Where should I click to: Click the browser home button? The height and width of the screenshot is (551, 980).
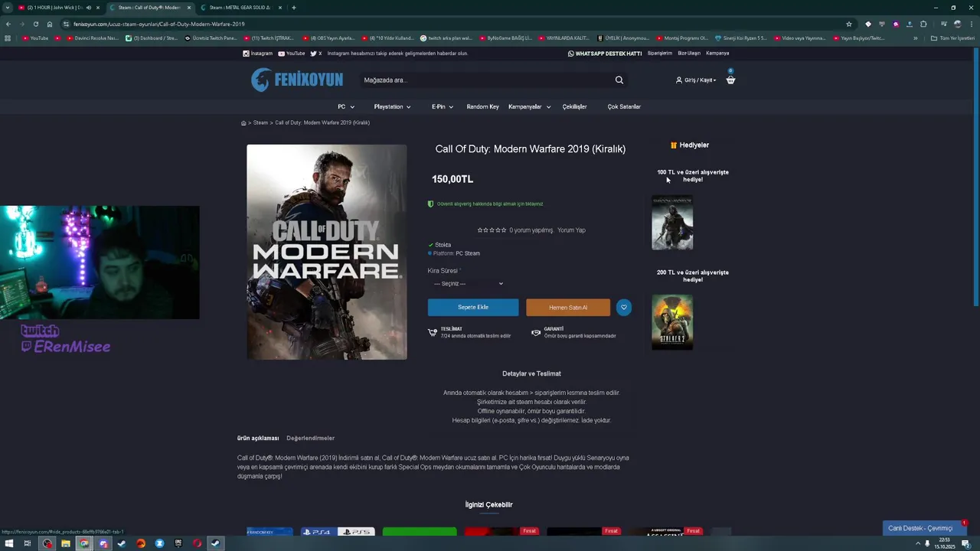(50, 24)
